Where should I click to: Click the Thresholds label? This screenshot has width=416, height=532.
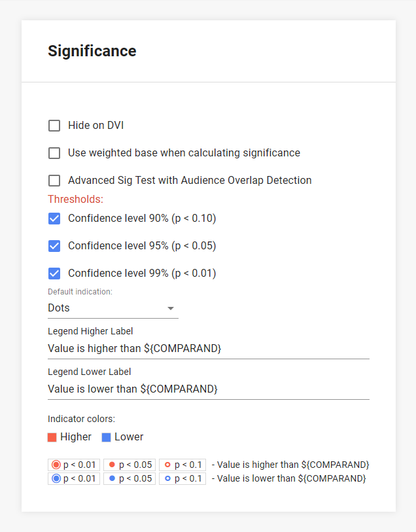[75, 199]
